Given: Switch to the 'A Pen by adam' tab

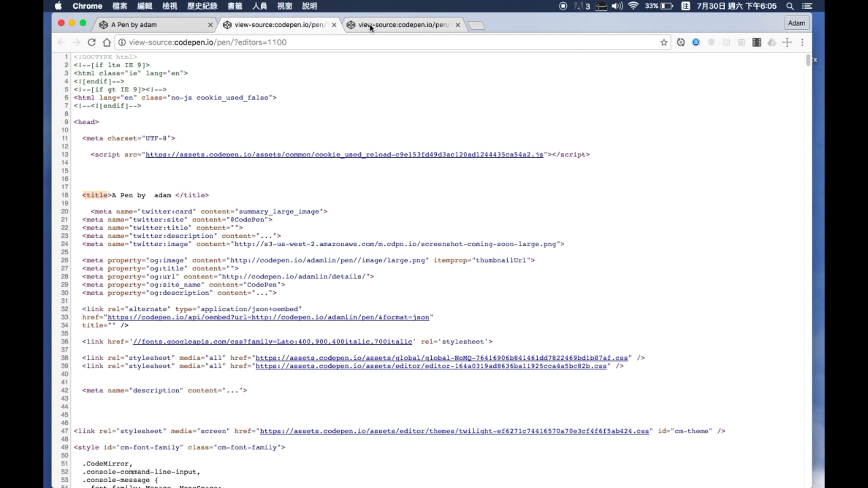Looking at the screenshot, I should pyautogui.click(x=149, y=24).
